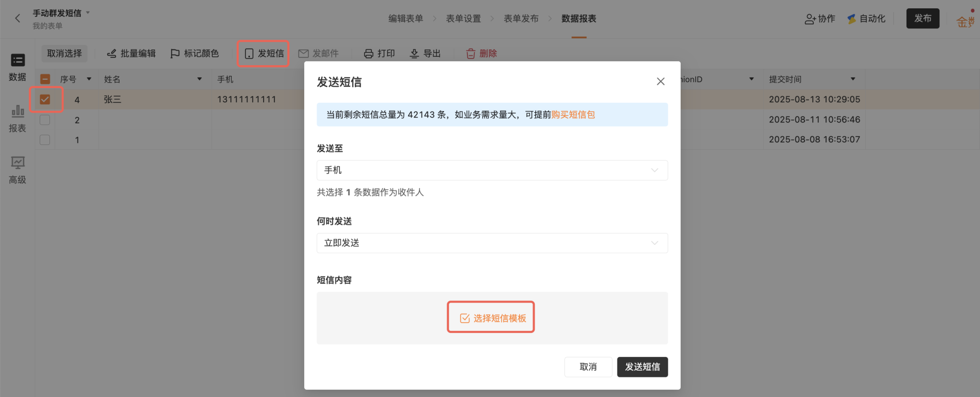
Task: Switch to the 编辑表单 tab
Action: tap(406, 19)
